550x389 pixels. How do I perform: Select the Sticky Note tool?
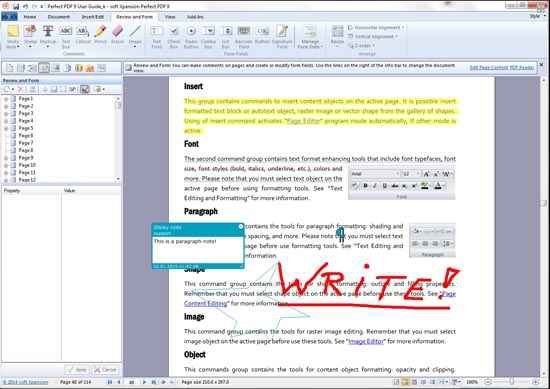(x=13, y=36)
